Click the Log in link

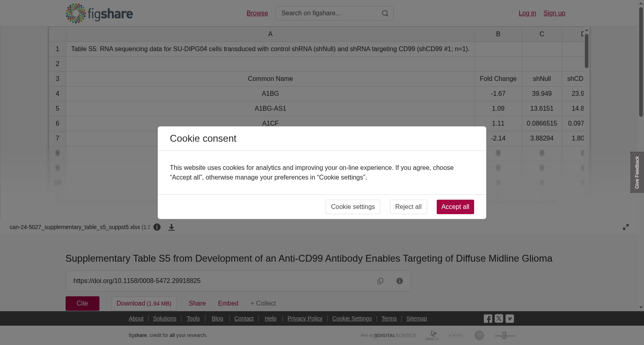[527, 13]
